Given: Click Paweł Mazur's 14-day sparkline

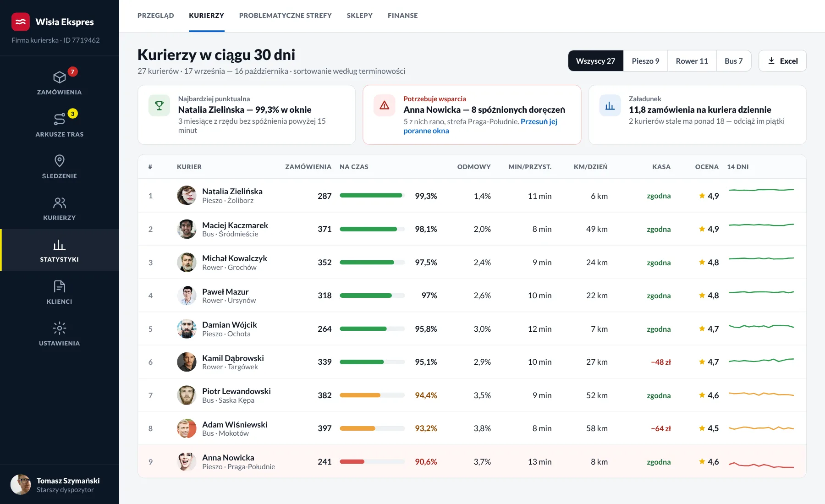Looking at the screenshot, I should (x=761, y=292).
